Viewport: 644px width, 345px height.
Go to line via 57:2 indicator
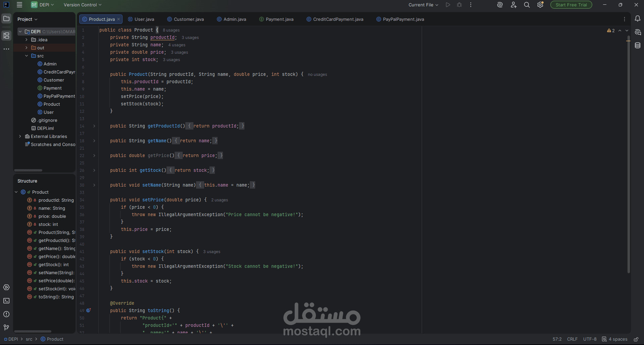click(557, 339)
